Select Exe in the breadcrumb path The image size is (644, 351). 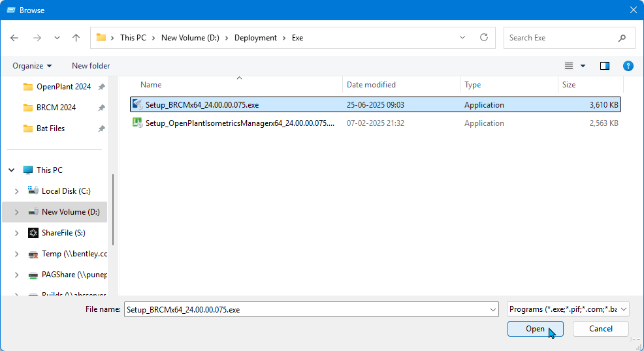pyautogui.click(x=297, y=38)
